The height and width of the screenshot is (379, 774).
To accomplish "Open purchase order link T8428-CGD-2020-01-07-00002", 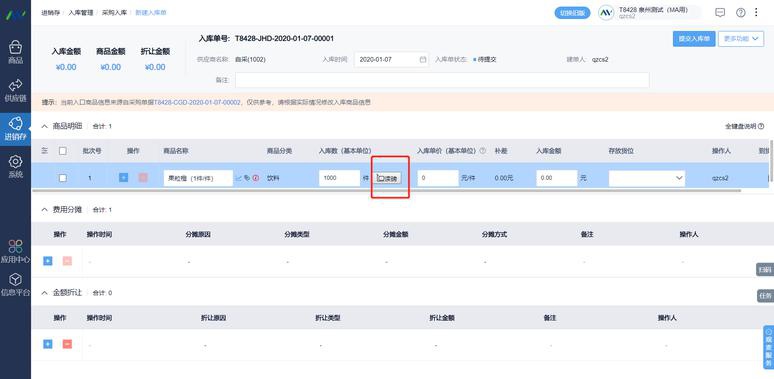I will coord(197,103).
